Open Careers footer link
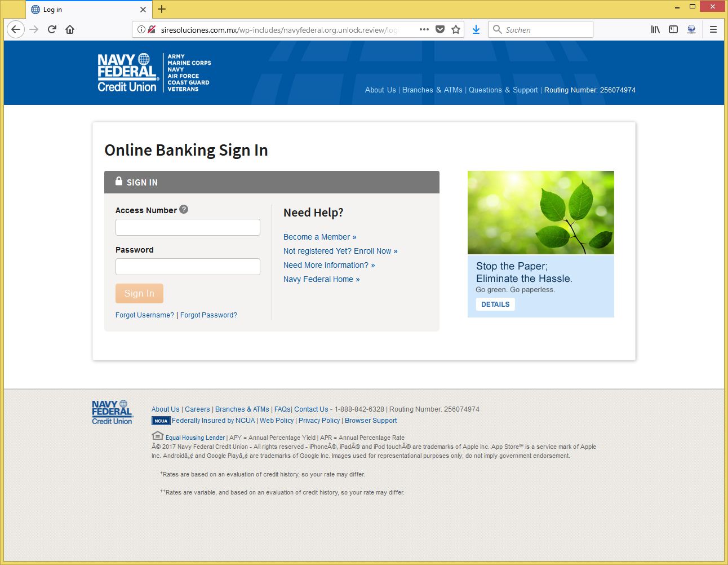Viewport: 728px width, 565px height. (197, 409)
